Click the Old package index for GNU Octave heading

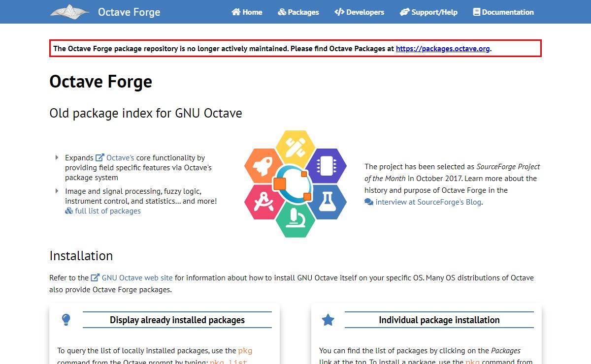146,113
